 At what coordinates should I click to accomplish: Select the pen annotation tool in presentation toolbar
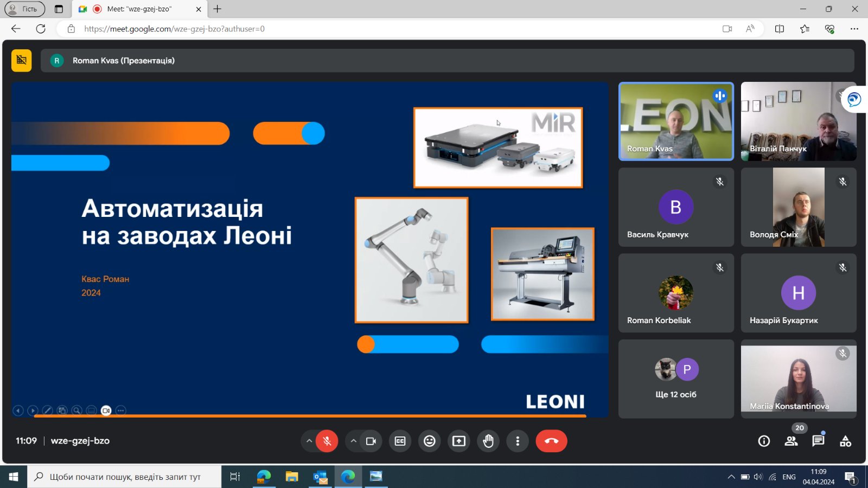click(x=48, y=410)
